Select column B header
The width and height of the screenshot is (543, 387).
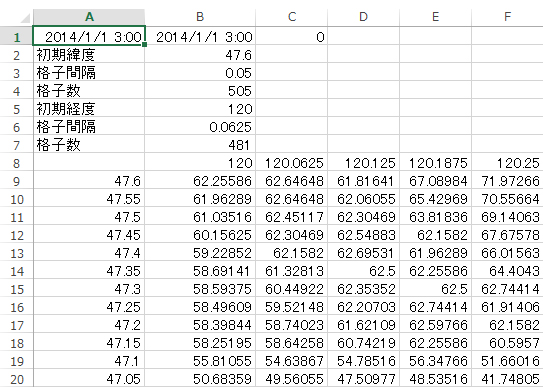pyautogui.click(x=200, y=17)
